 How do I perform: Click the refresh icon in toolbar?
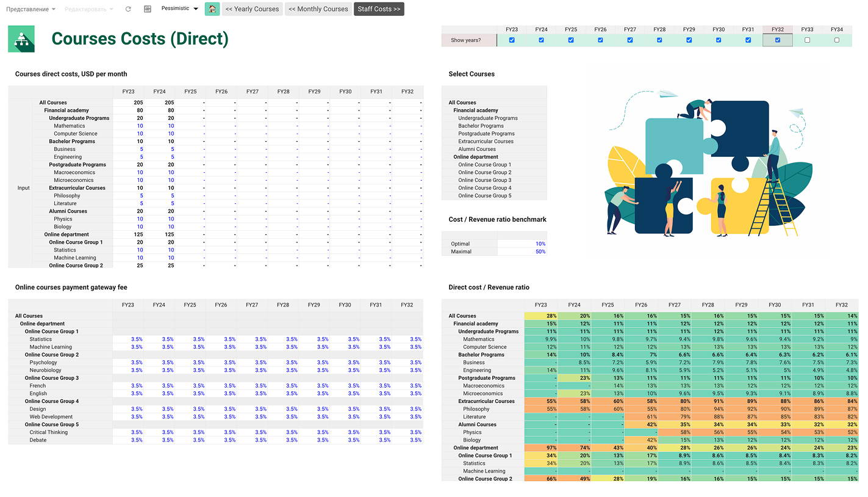128,9
